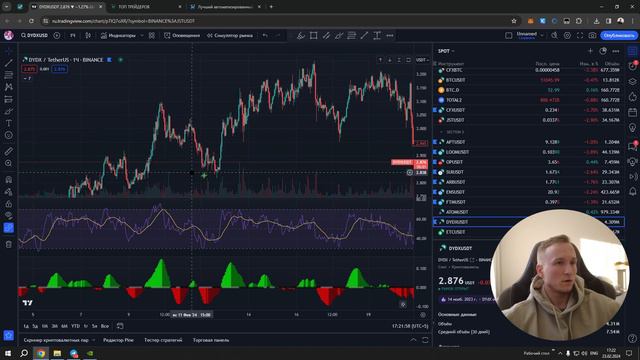Open patterns tools in left sidebar
This screenshot has height=360, width=640.
9,87
